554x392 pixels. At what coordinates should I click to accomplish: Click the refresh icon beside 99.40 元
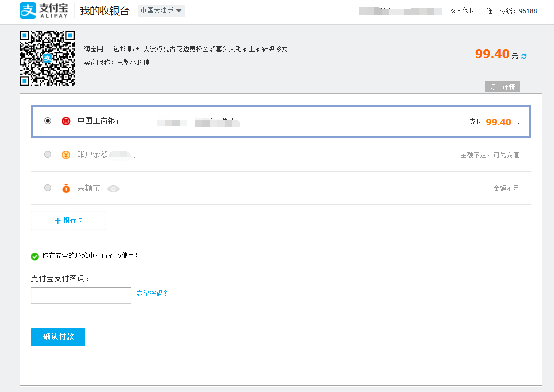524,56
